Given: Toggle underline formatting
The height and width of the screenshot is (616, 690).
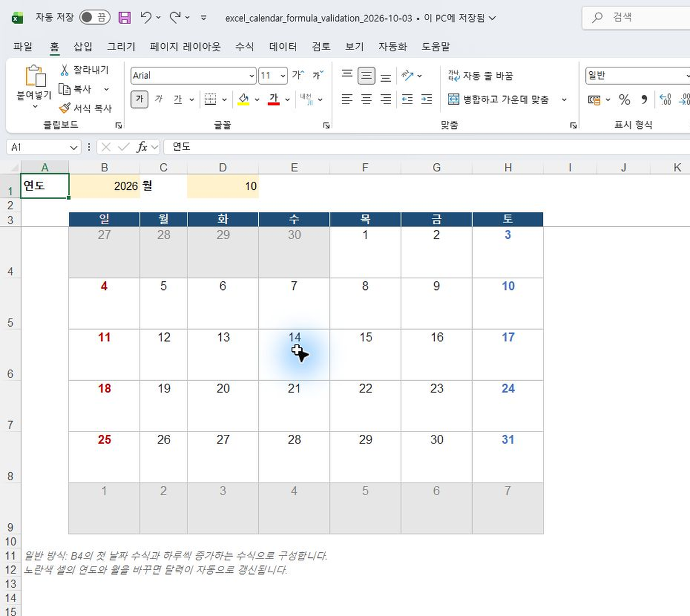Looking at the screenshot, I should click(x=178, y=100).
